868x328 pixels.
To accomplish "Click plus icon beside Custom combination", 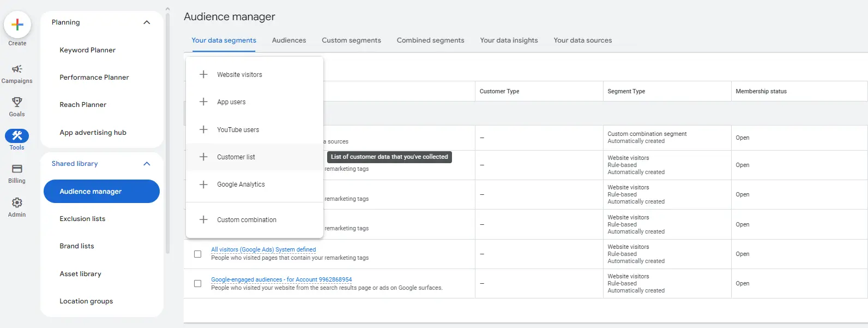I will point(203,219).
